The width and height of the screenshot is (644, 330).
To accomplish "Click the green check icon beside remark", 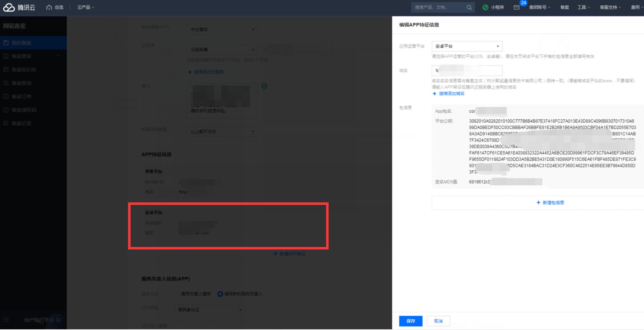I will (x=264, y=86).
